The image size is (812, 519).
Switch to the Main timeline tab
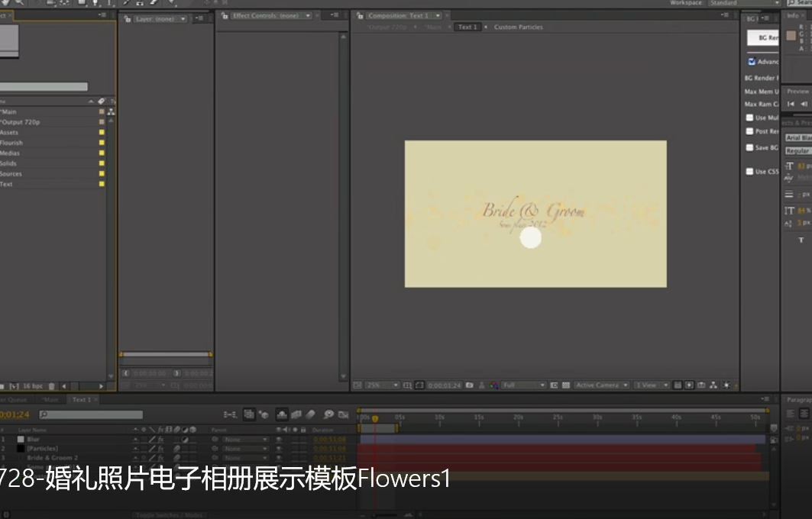point(50,399)
